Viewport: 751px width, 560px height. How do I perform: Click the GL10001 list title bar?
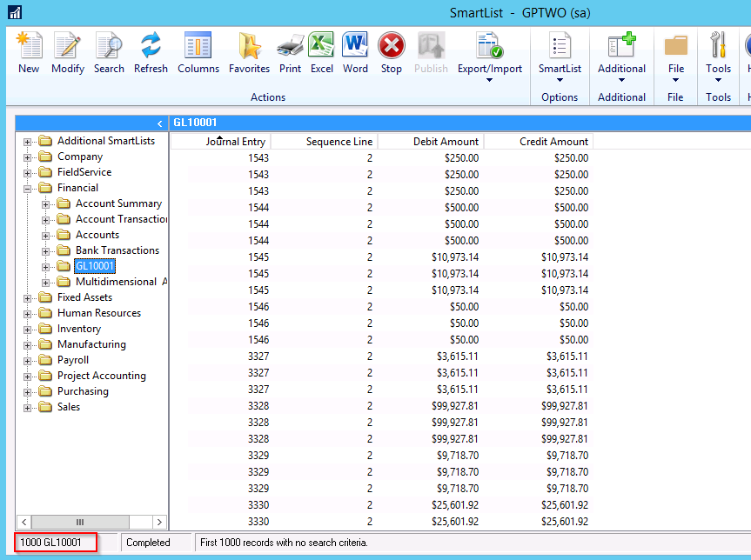(460, 123)
